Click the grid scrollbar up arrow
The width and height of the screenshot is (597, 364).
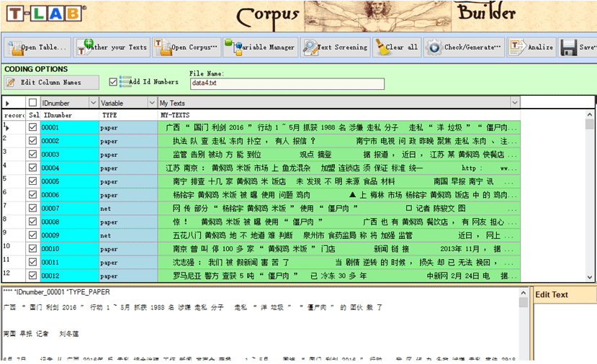pyautogui.click(x=589, y=114)
